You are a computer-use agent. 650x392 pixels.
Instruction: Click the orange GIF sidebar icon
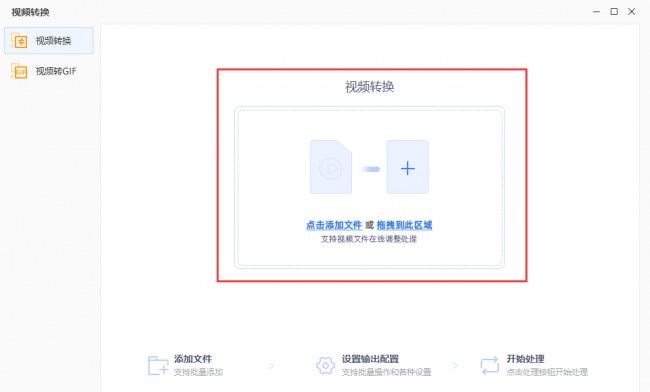click(19, 71)
